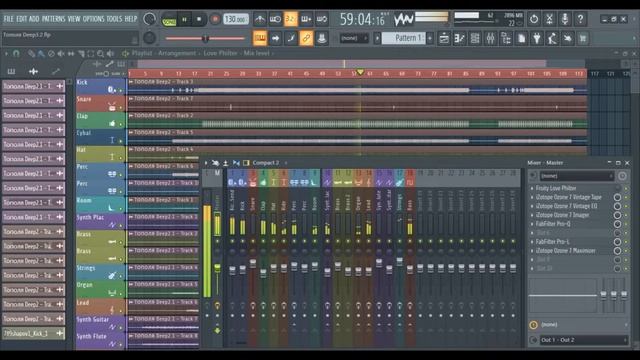Click the master volume knob
Viewport: 640px width, 360px height.
point(149,19)
